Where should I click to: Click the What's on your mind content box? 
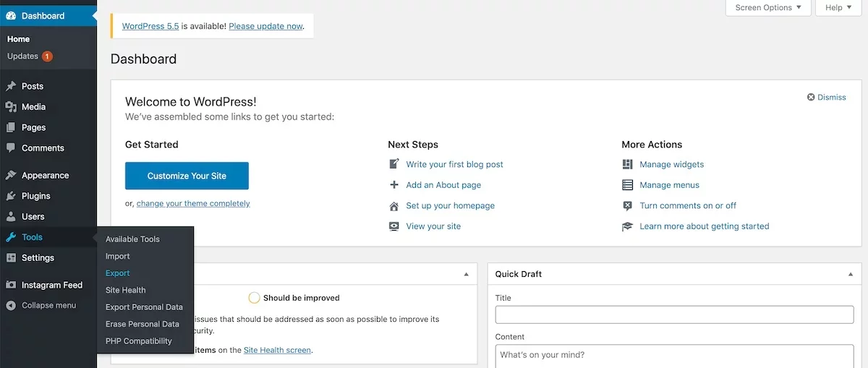674,356
